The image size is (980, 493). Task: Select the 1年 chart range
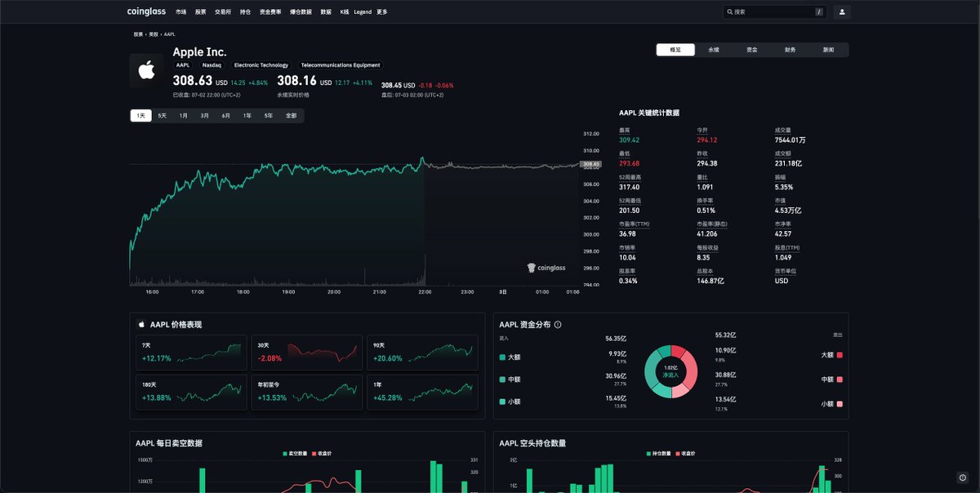point(247,116)
